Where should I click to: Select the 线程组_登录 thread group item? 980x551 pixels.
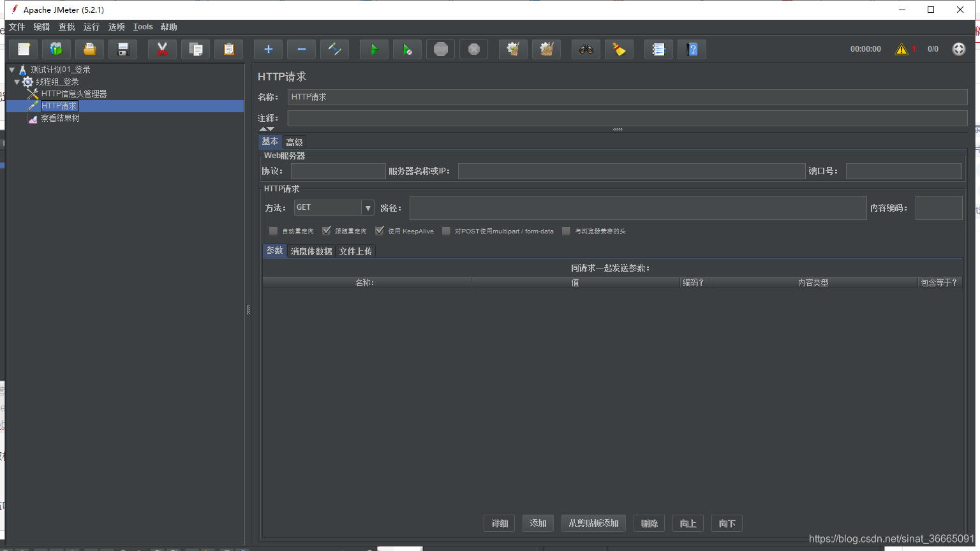[57, 82]
